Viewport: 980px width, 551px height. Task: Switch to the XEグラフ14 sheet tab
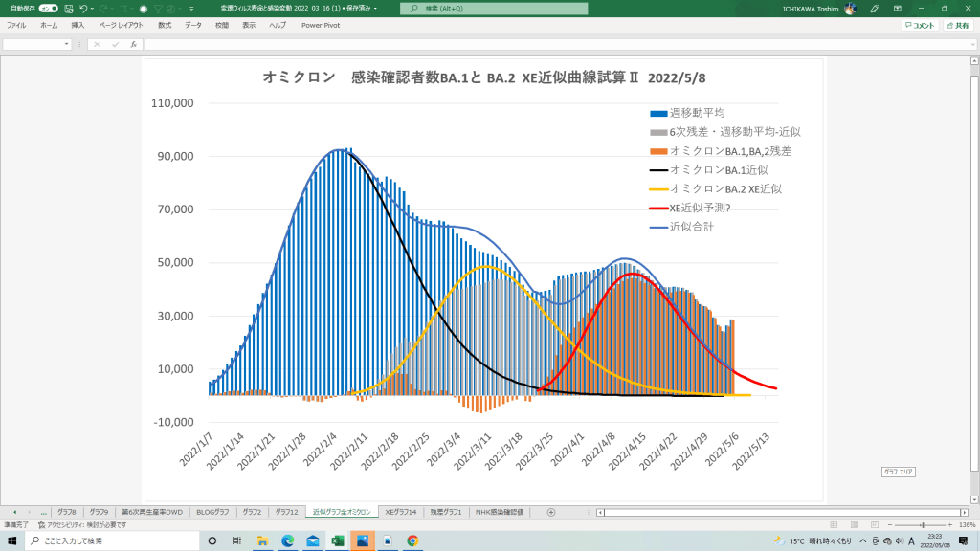(400, 512)
